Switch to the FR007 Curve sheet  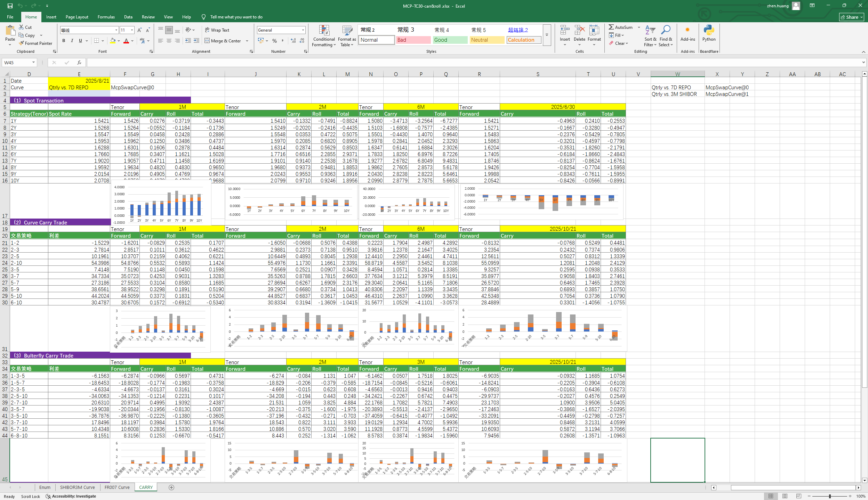coord(117,487)
